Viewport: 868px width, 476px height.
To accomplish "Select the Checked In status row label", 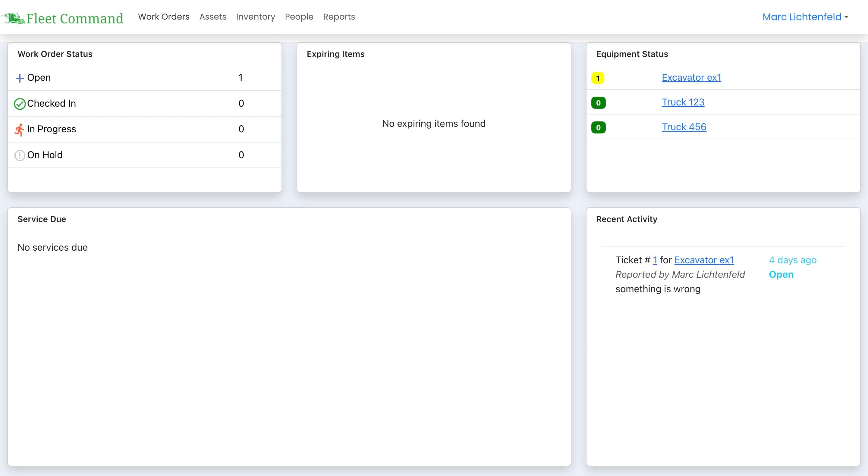I will (x=52, y=103).
